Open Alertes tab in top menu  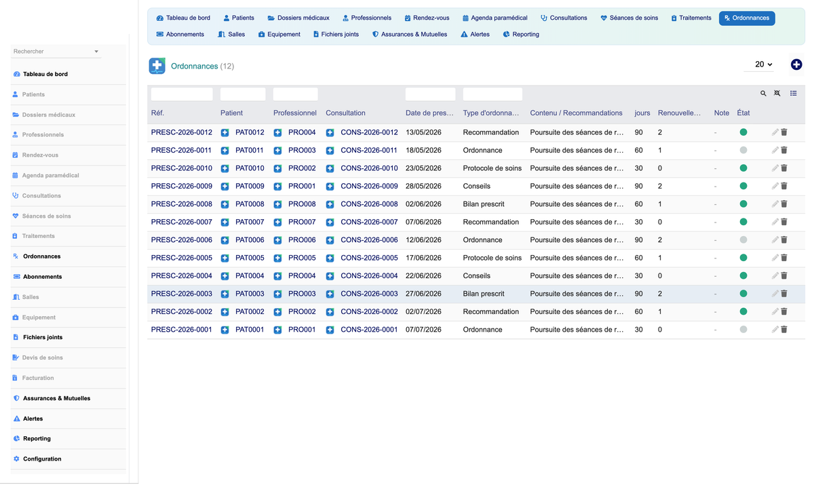(x=475, y=34)
